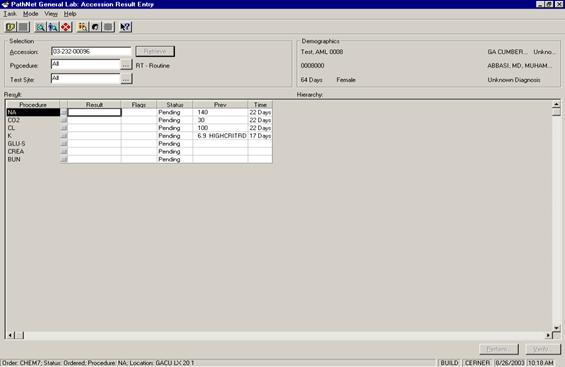Select the CL procedure row
The width and height of the screenshot is (565, 367).
(x=33, y=128)
